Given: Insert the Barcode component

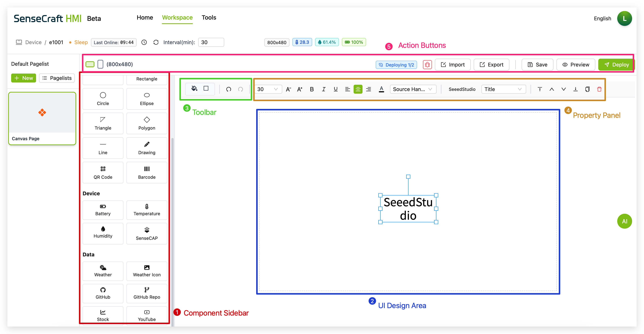Looking at the screenshot, I should coord(147,173).
